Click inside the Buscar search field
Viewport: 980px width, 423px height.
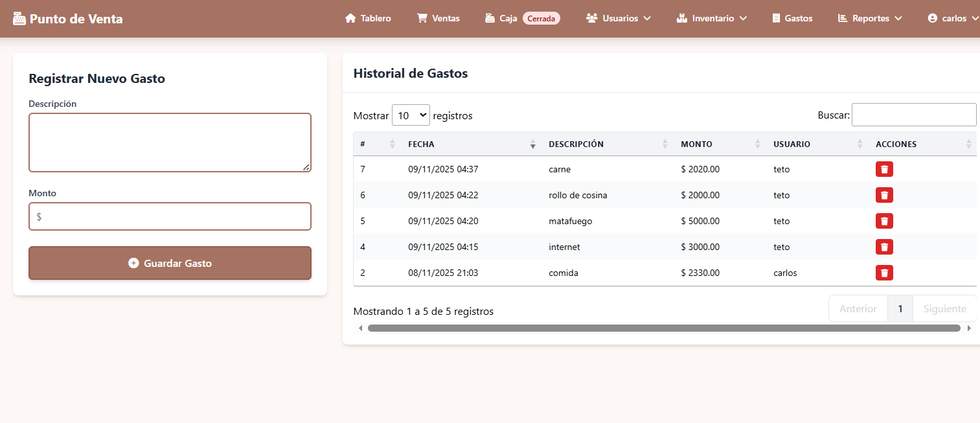913,114
